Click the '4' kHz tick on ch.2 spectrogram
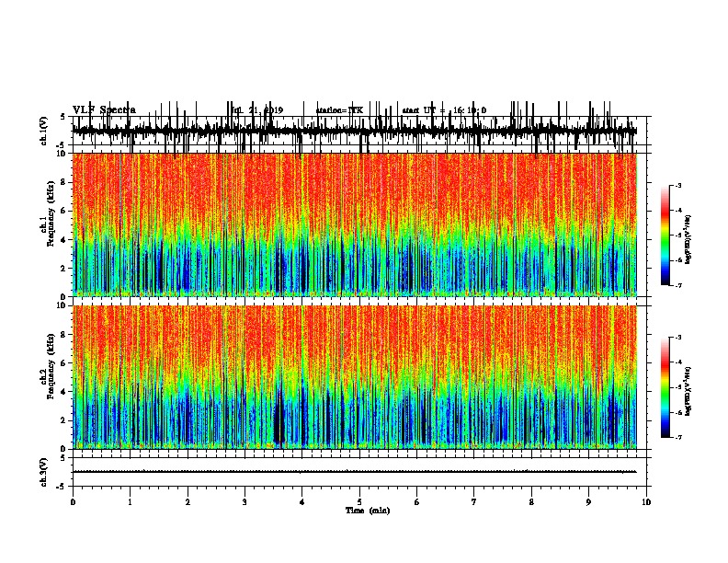Image resolution: width=728 pixels, height=563 pixels. click(x=63, y=392)
